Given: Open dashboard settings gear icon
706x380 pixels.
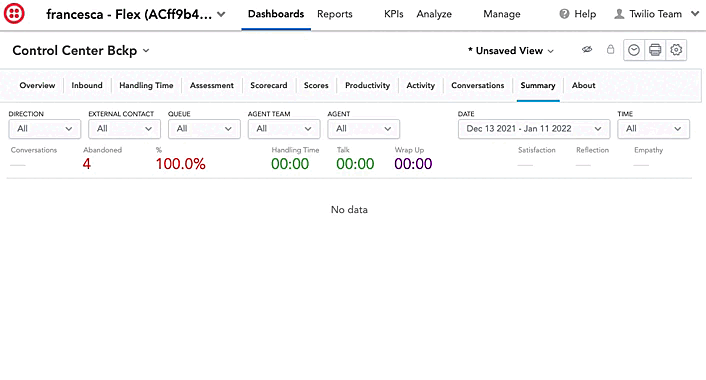Looking at the screenshot, I should (x=676, y=50).
